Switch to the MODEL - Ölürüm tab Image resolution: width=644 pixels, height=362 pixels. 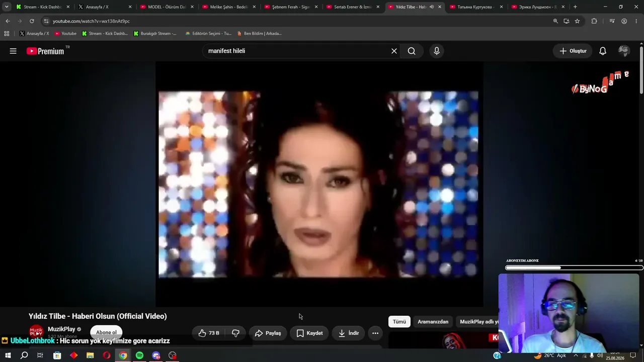167,7
